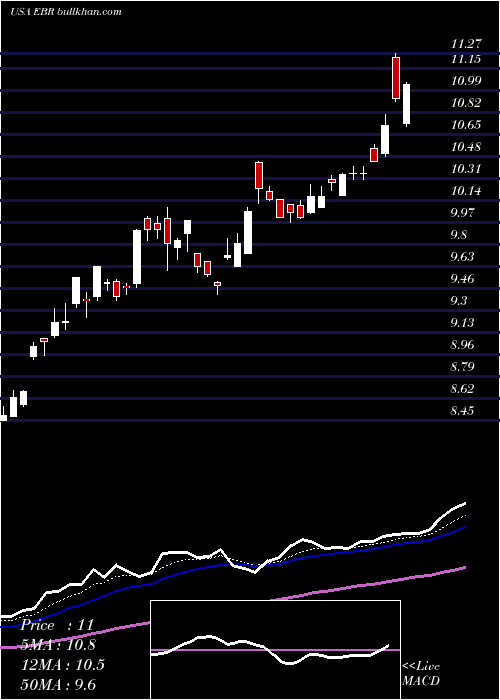Click the 10.65 price label

click(466, 125)
